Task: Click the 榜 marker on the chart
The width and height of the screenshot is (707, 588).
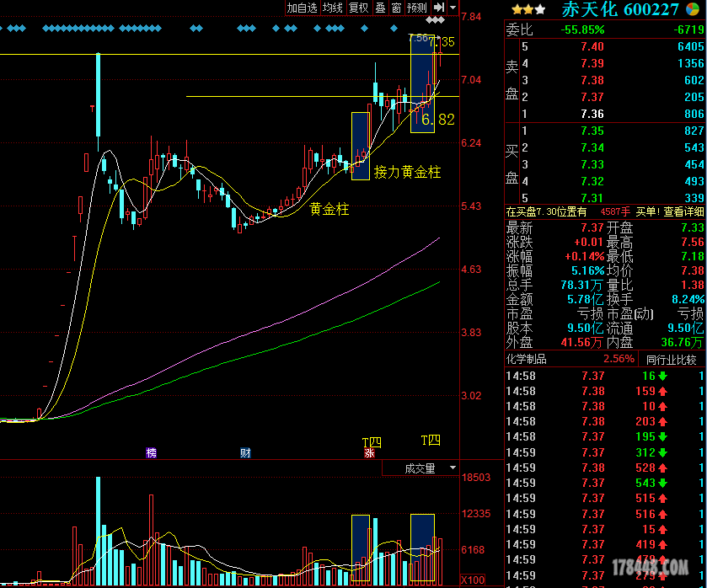Action: [x=151, y=452]
